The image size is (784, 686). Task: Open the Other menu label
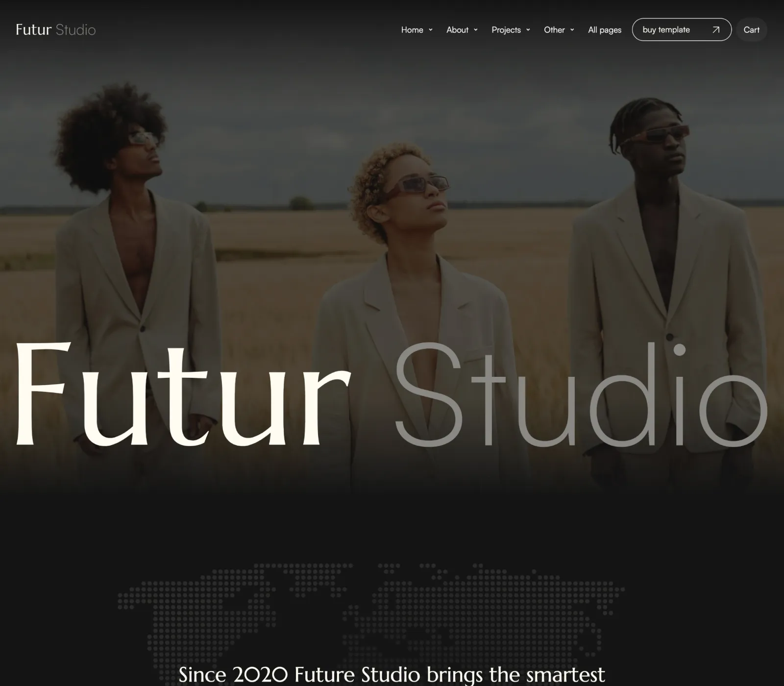pos(554,30)
